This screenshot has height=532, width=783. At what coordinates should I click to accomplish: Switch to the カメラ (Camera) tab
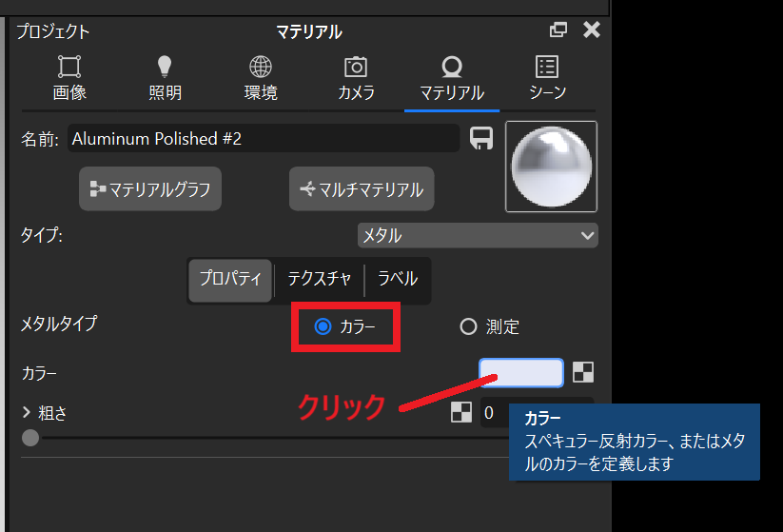pos(356,78)
